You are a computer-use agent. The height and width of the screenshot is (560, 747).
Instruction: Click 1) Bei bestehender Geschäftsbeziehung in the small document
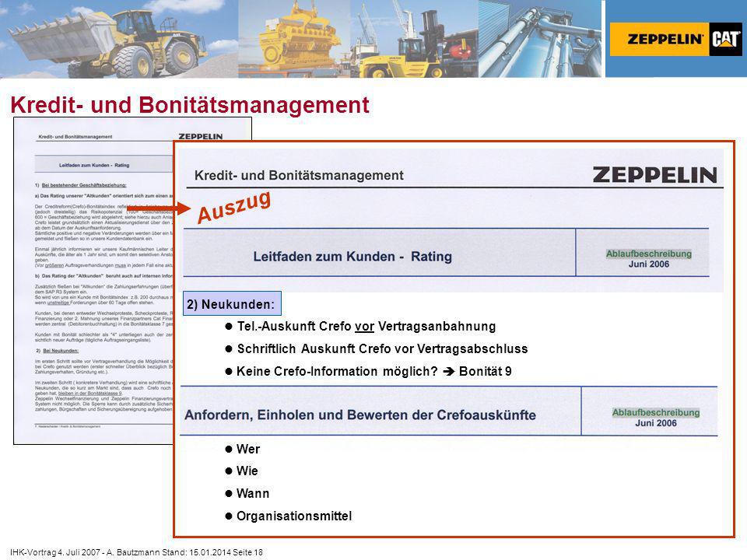pyautogui.click(x=81, y=185)
